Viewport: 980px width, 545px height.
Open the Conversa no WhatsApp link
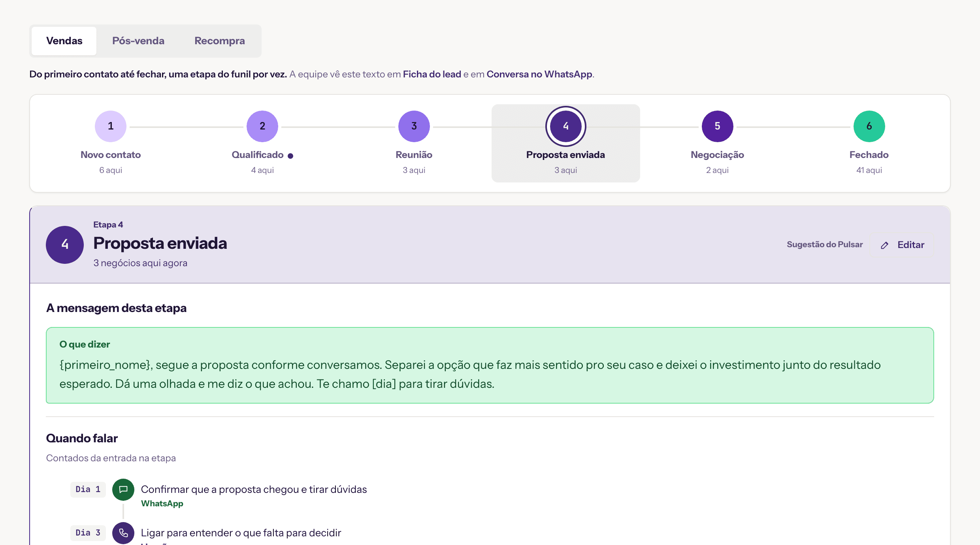click(x=539, y=74)
